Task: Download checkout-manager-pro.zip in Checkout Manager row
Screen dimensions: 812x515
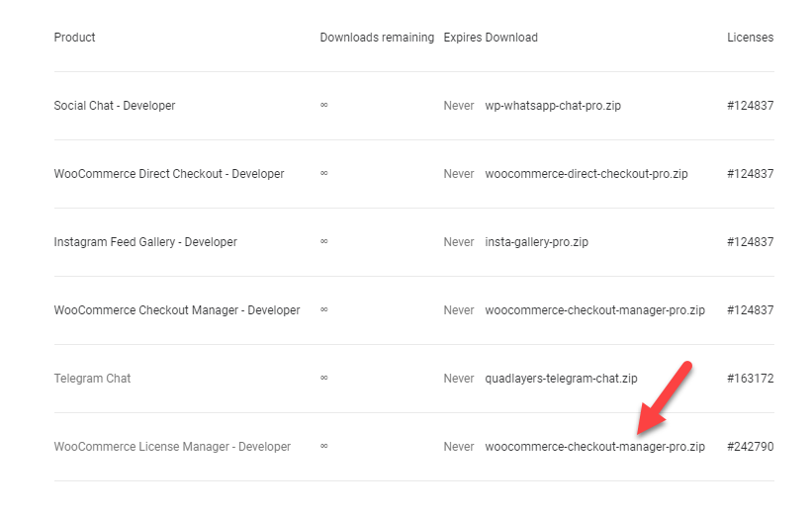Action: click(594, 310)
